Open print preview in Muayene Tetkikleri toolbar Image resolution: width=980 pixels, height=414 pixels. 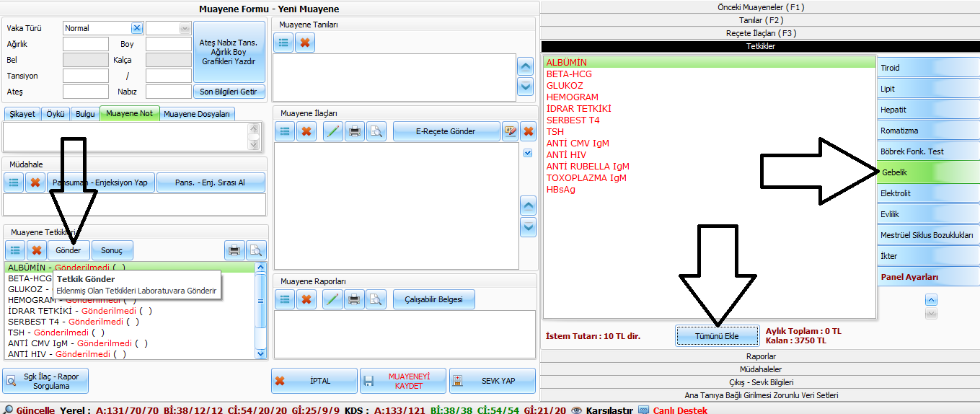pos(255,250)
